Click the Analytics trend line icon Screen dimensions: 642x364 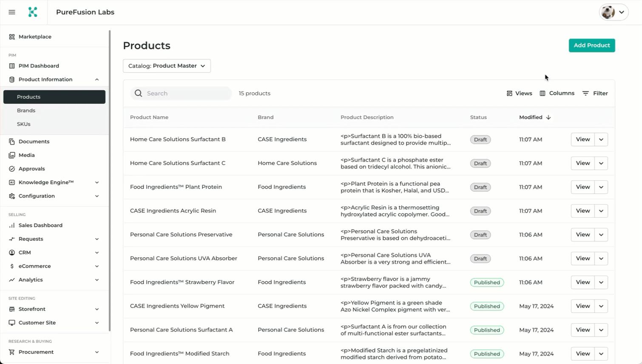click(12, 280)
